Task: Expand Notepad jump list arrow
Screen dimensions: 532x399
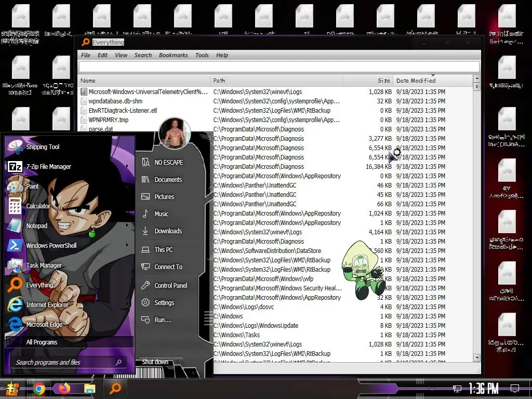Action: click(127, 225)
